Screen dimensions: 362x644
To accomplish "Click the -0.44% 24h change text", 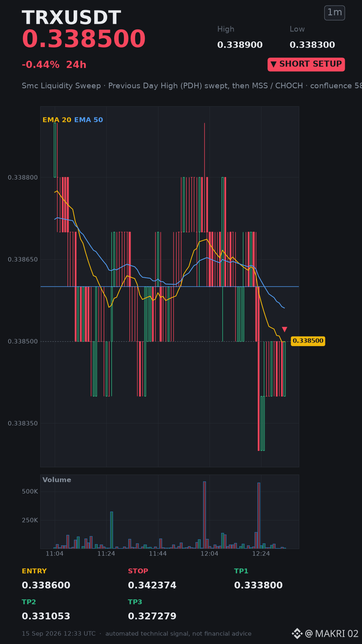I will pyautogui.click(x=54, y=65).
